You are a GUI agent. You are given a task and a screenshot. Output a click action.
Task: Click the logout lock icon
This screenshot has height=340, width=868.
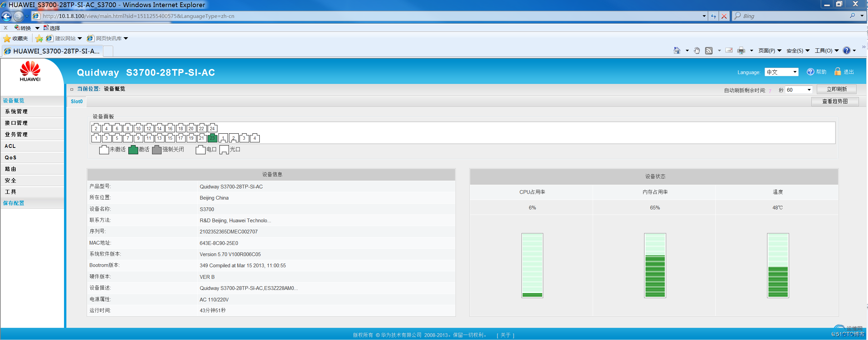(x=838, y=71)
